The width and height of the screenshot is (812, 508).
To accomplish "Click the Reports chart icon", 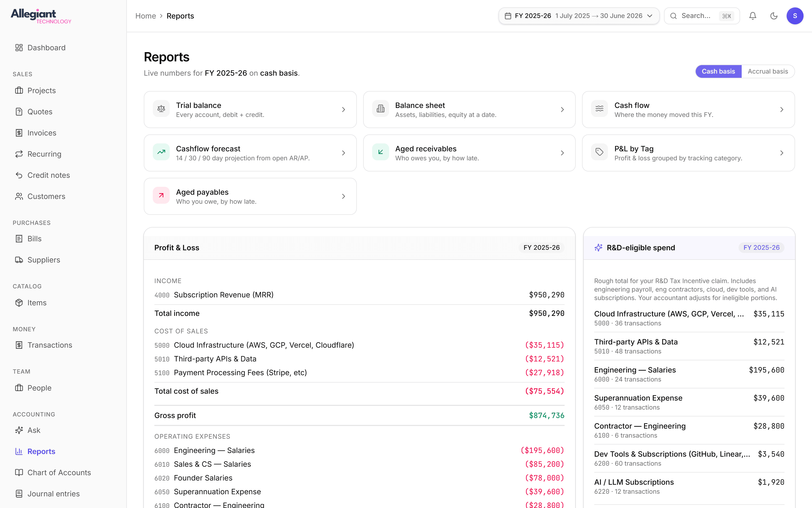I will point(19,451).
